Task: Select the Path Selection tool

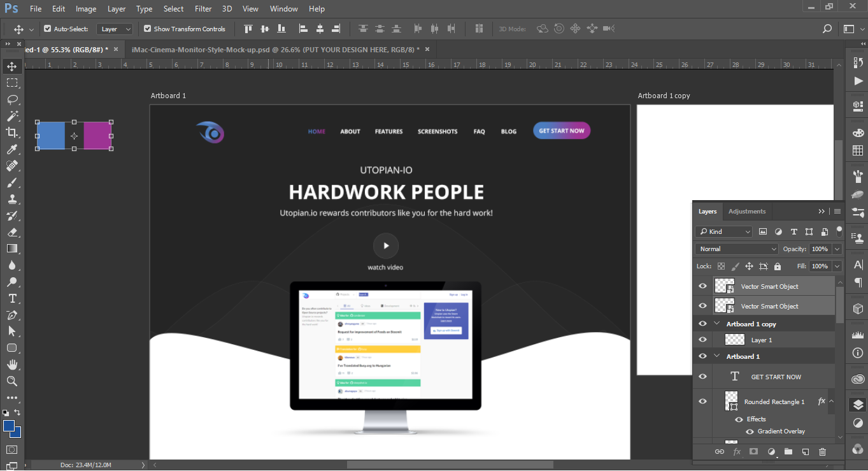Action: 12,331
